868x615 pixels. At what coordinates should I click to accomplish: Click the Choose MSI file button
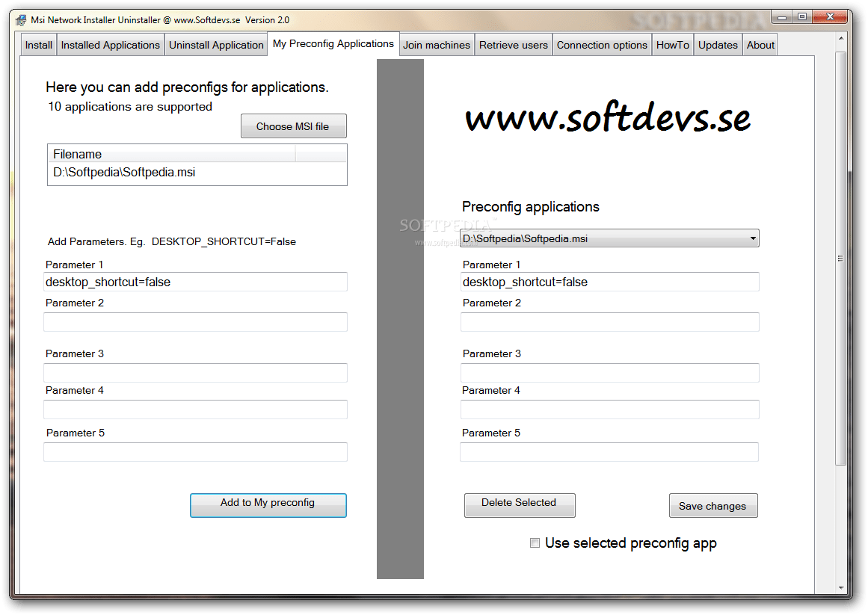pos(293,126)
